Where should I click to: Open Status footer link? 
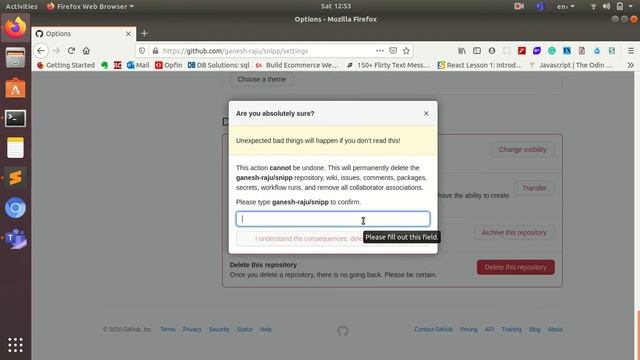click(244, 329)
